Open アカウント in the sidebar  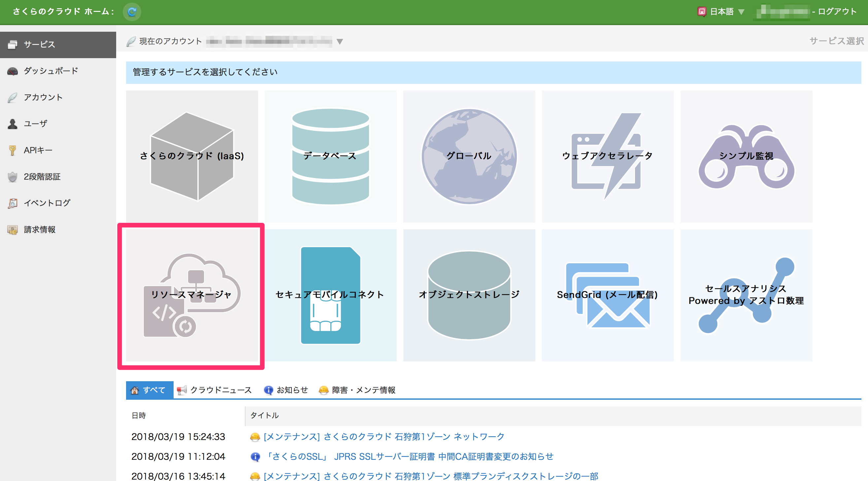[58, 97]
